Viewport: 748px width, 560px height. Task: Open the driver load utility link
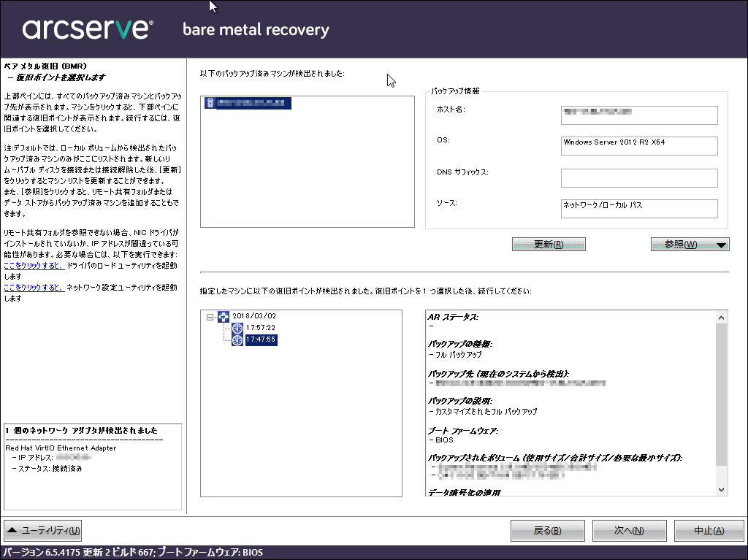point(34,266)
